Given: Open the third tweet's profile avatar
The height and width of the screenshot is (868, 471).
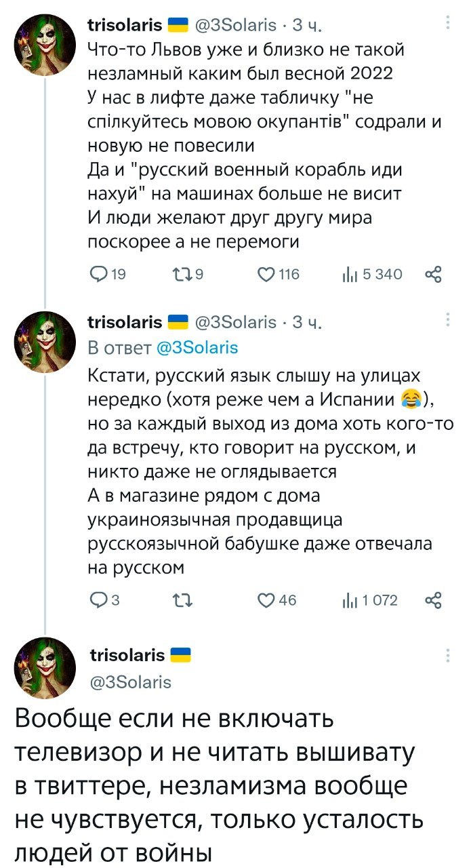Looking at the screenshot, I should [x=45, y=668].
